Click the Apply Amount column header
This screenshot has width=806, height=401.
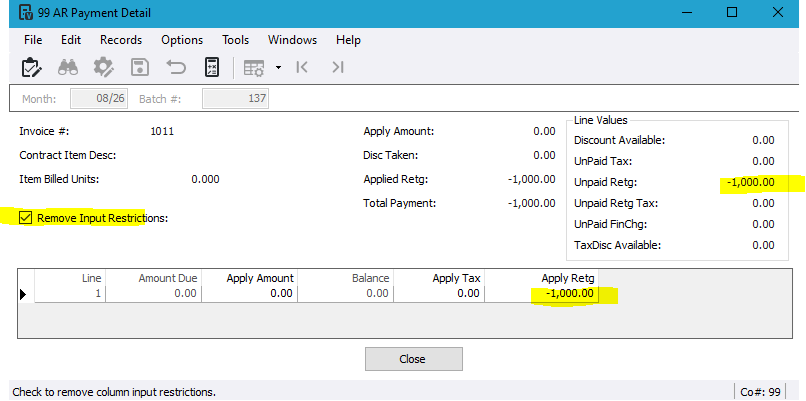click(x=249, y=278)
